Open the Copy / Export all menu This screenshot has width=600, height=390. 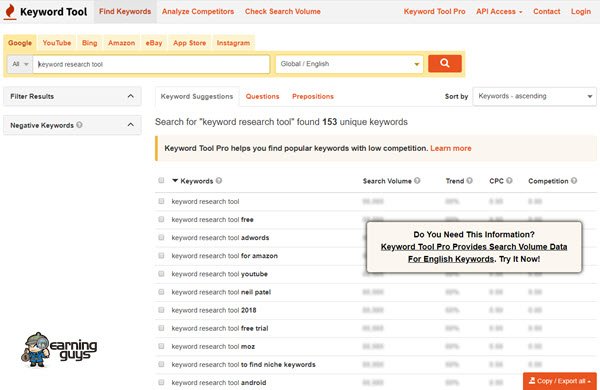[x=559, y=381]
